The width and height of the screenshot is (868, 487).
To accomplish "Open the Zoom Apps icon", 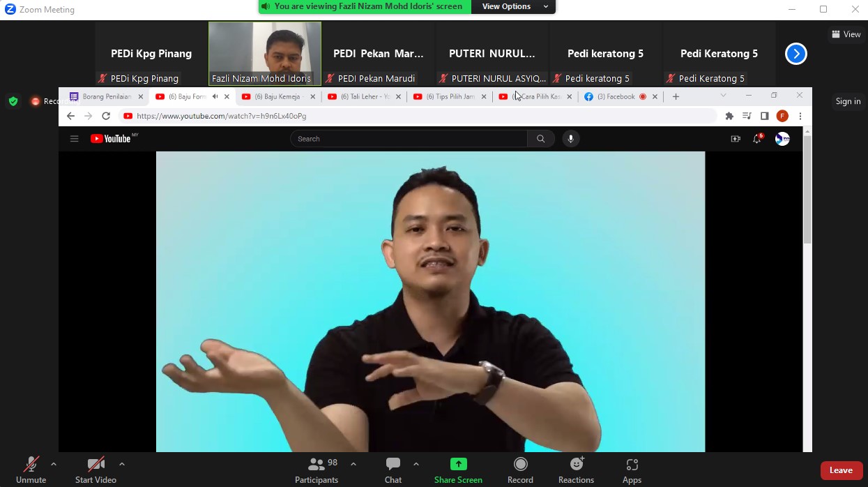I will (x=632, y=465).
